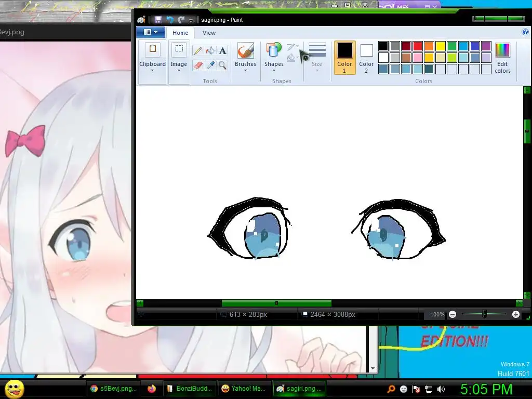Image resolution: width=532 pixels, height=399 pixels.
Task: Click the volume speaker tray icon
Action: point(441,389)
